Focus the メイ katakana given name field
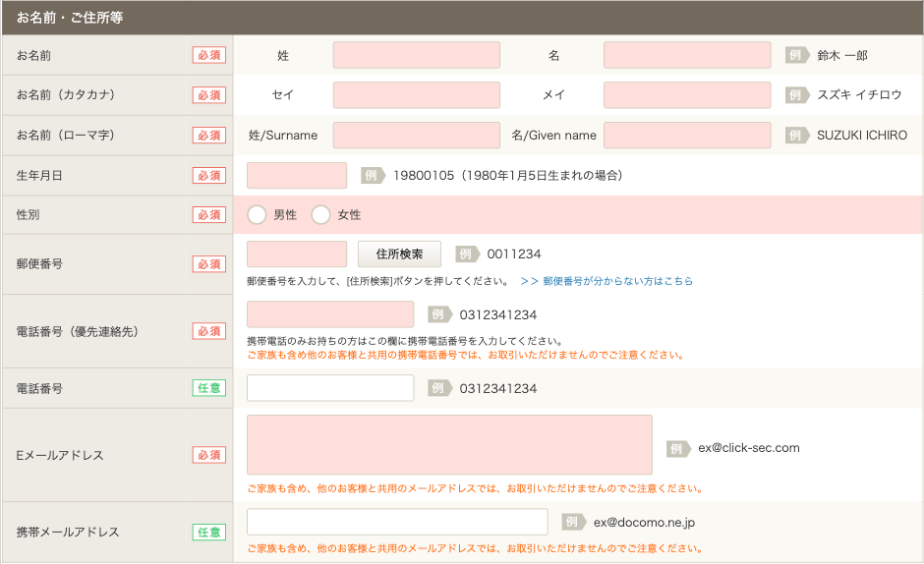The height and width of the screenshot is (564, 924). (x=687, y=95)
